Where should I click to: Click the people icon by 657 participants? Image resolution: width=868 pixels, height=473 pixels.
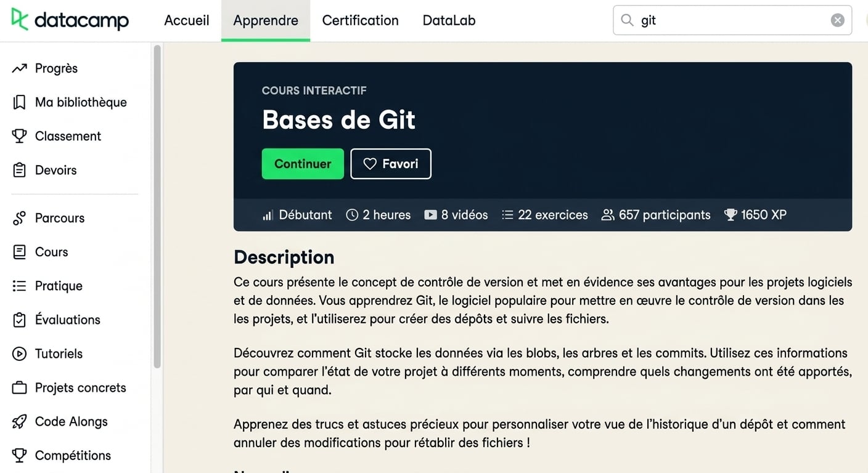pyautogui.click(x=608, y=215)
